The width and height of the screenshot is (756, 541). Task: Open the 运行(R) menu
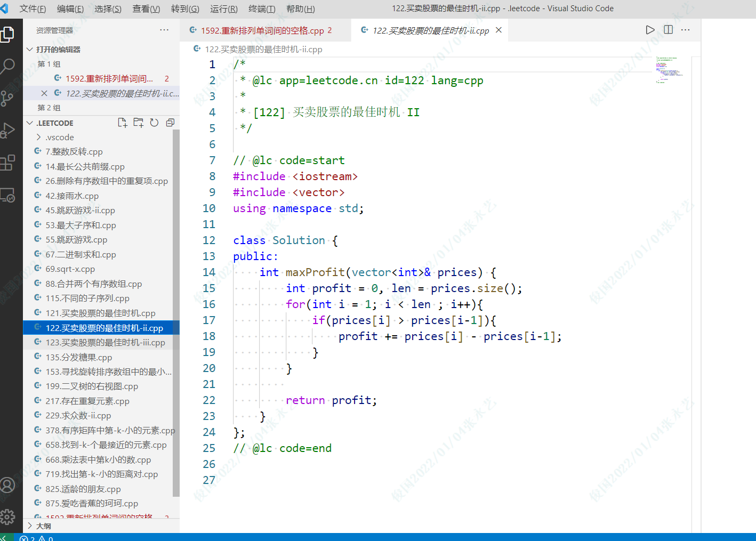223,9
